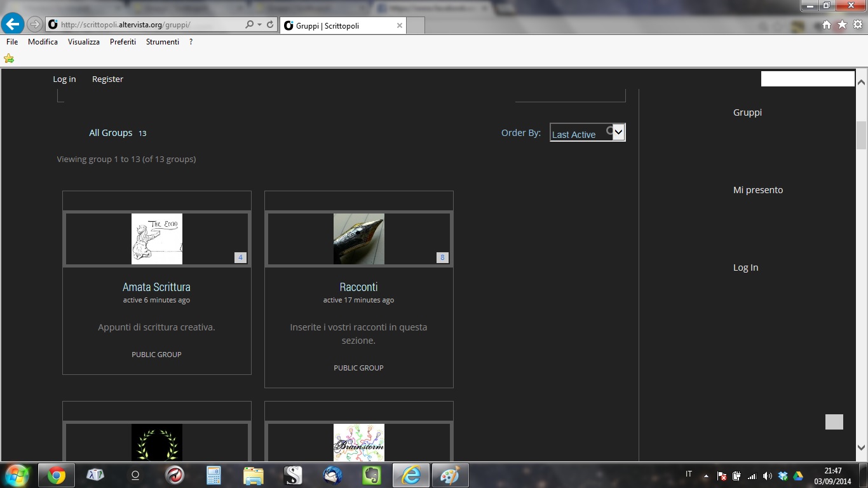Click the Refresh icon in the address bar
This screenshot has width=868, height=488.
(270, 25)
